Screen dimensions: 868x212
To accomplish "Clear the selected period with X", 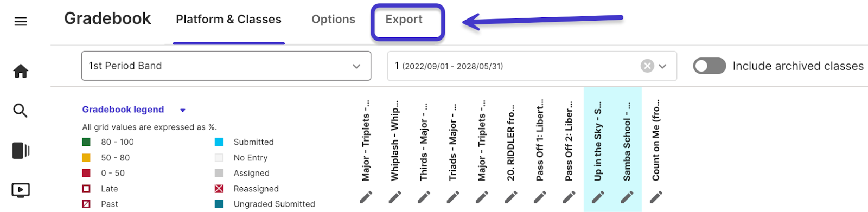I will 647,66.
